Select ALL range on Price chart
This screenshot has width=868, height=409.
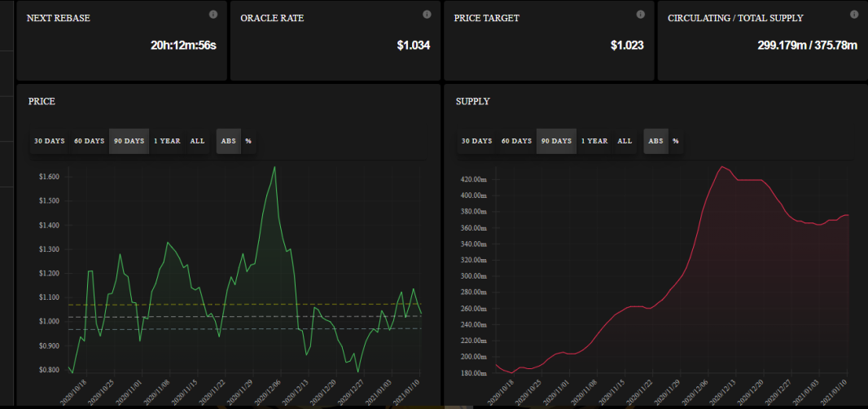coord(198,141)
